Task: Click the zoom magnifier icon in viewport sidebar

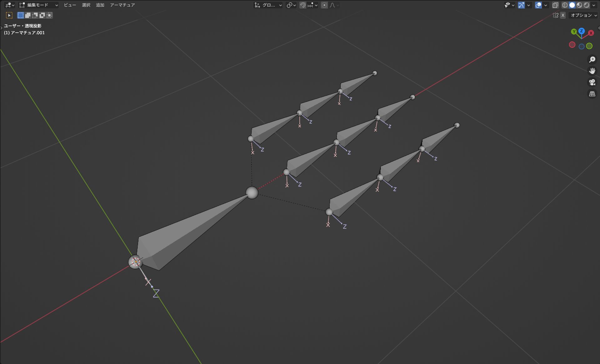Action: (x=592, y=59)
